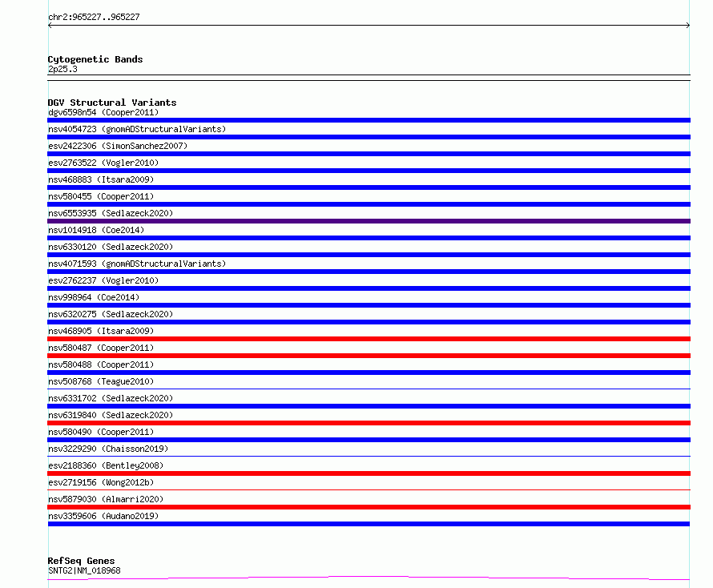Open variant dgv6598n54 (Cooper2011)

click(x=103, y=112)
